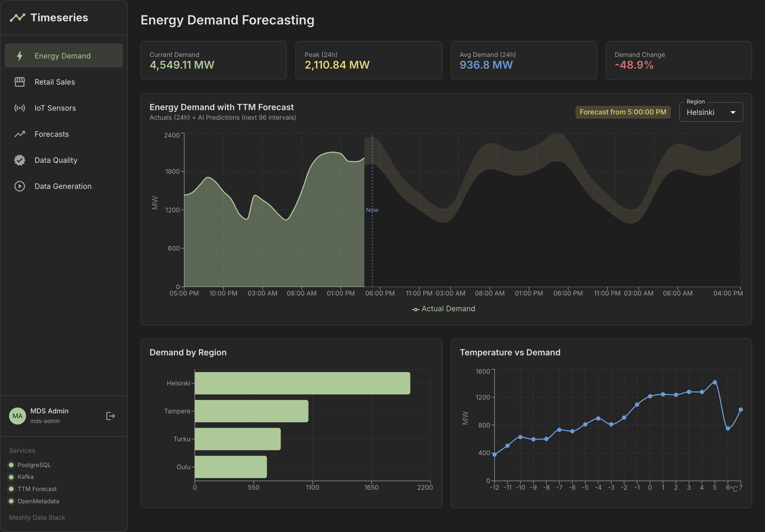Open IoT Sensors via the signal icon
Screen dimensions: 765x532
coord(20,108)
